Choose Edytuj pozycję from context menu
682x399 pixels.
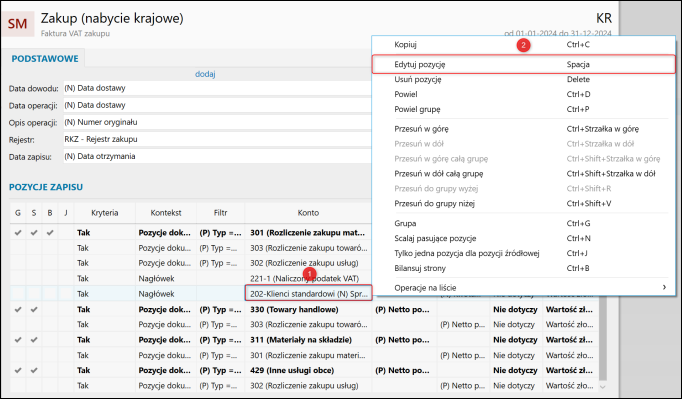point(523,64)
